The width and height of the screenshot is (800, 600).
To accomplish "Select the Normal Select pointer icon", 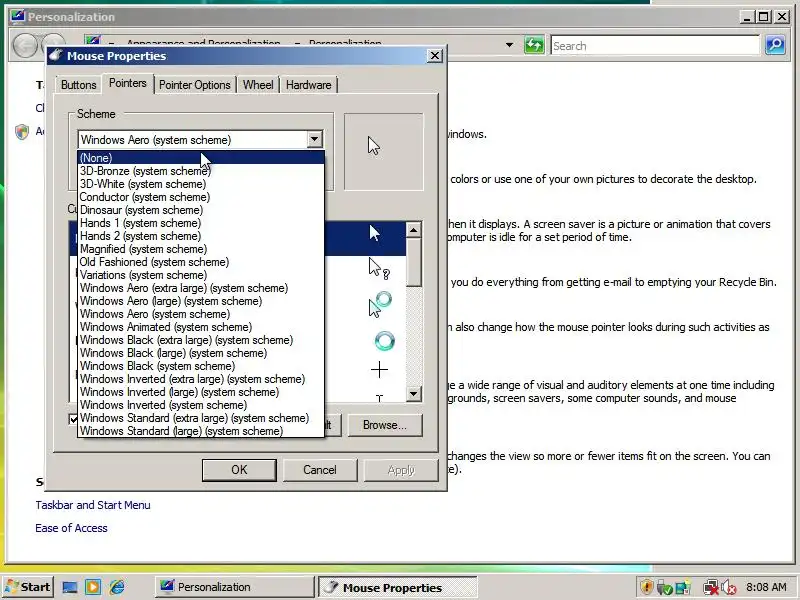I will tap(375, 233).
